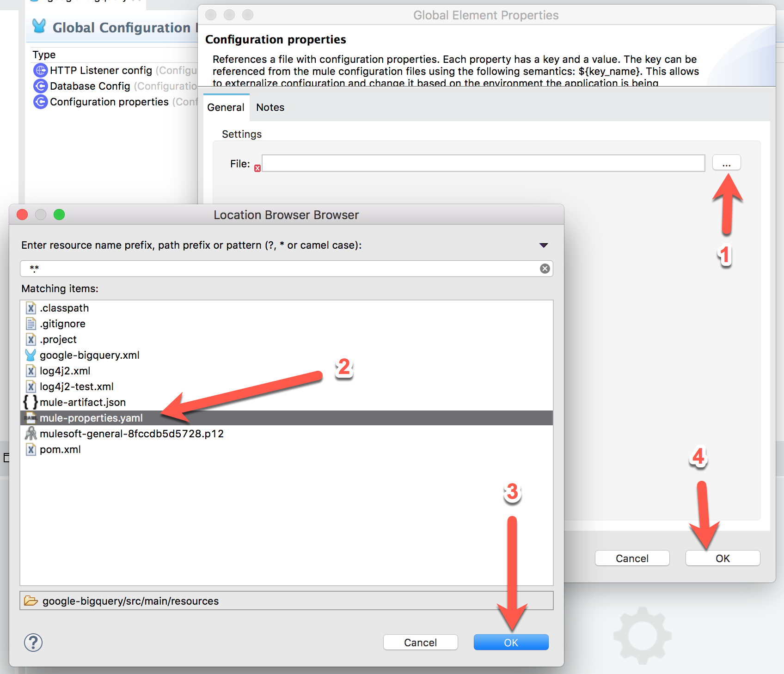Open help in Location Browser dialog
The width and height of the screenshot is (784, 674).
(33, 642)
